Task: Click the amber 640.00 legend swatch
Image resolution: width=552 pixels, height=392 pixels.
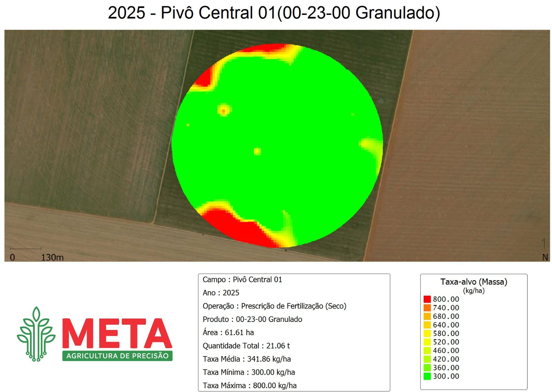Action: point(427,325)
